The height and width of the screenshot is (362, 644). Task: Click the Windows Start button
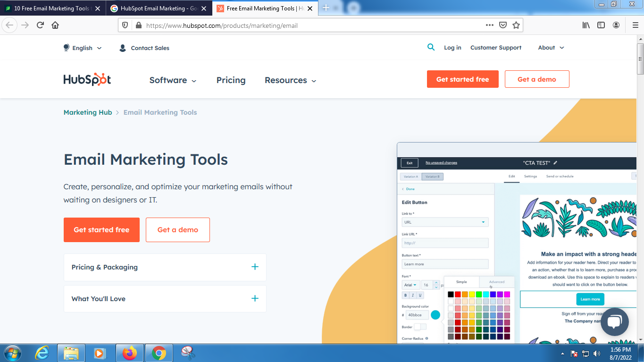[12, 353]
